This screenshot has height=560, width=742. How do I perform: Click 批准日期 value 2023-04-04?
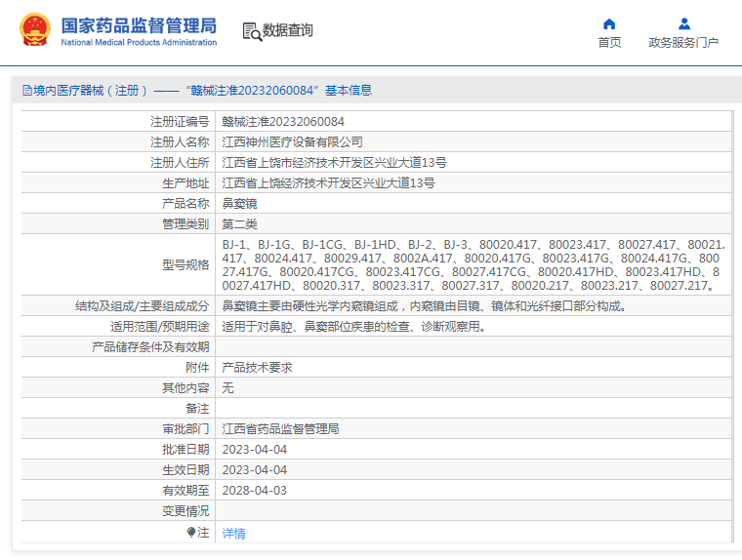pyautogui.click(x=255, y=450)
